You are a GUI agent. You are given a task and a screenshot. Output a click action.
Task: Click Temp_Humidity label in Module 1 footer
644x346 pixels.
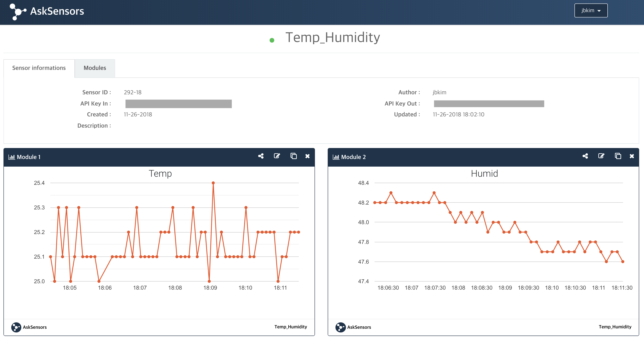(x=291, y=327)
